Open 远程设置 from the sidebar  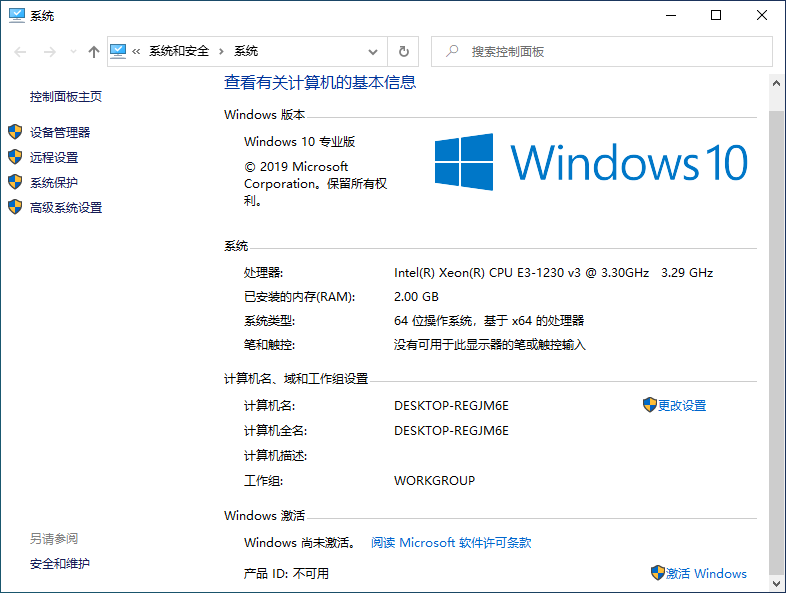[54, 157]
